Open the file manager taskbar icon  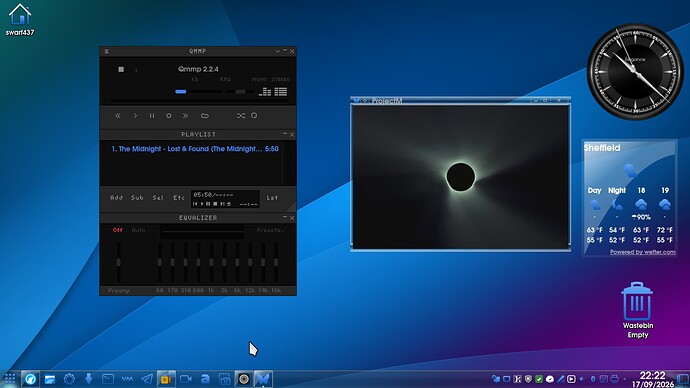(50, 379)
